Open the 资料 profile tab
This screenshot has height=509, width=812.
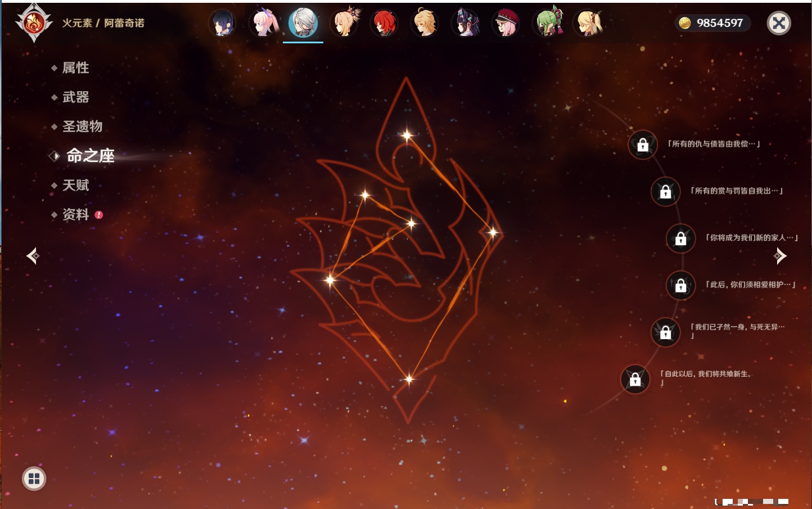click(x=76, y=214)
